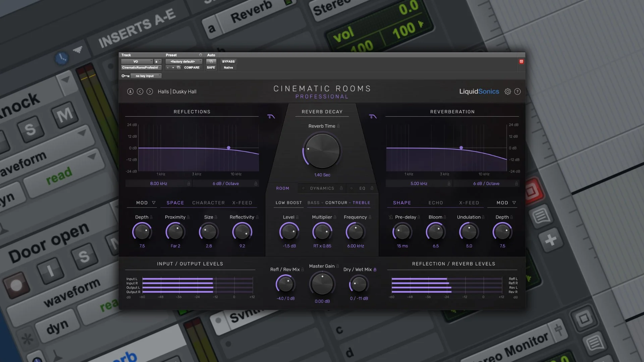
Task: Open the VO track selector dropdown
Action: click(x=137, y=61)
